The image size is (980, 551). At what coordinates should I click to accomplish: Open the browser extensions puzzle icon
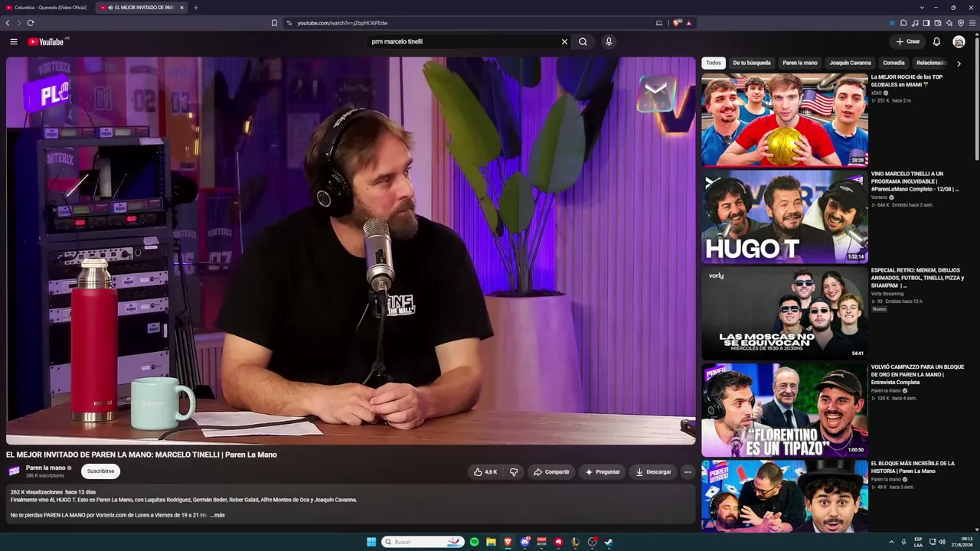pyautogui.click(x=903, y=23)
